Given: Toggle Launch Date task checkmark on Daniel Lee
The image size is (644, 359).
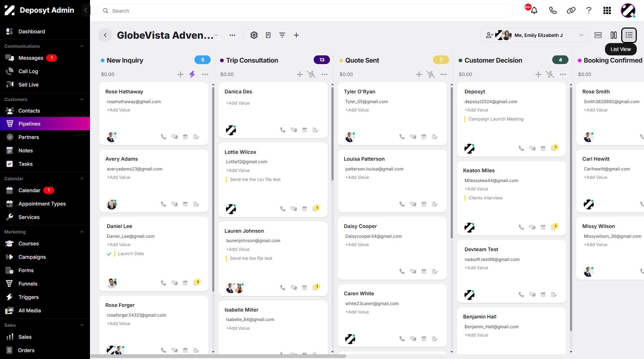Looking at the screenshot, I should click(x=109, y=254).
